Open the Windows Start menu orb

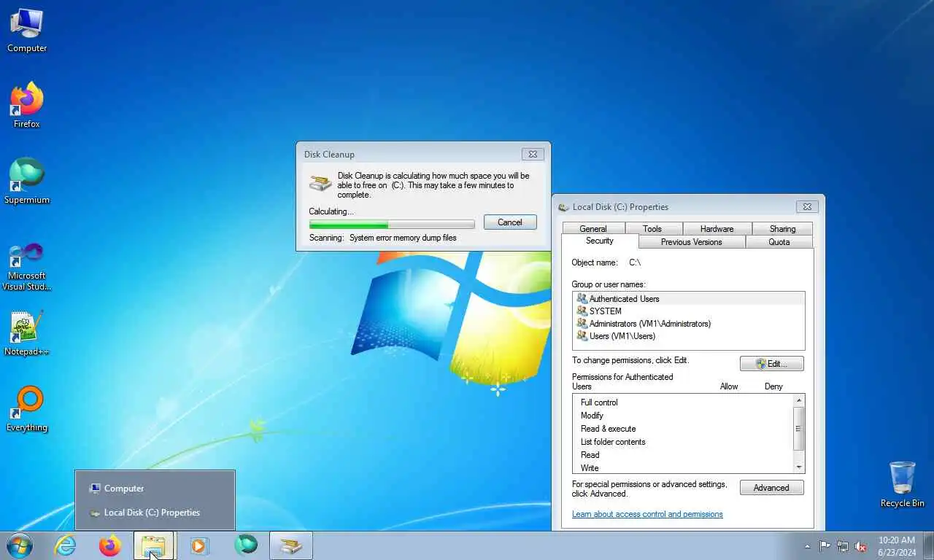[20, 545]
